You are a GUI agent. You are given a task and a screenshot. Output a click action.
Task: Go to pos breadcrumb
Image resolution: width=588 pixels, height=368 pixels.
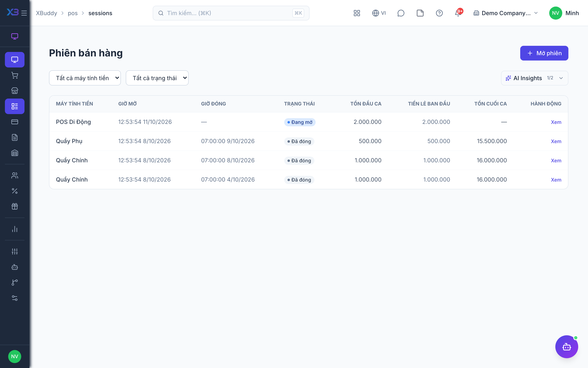point(73,13)
